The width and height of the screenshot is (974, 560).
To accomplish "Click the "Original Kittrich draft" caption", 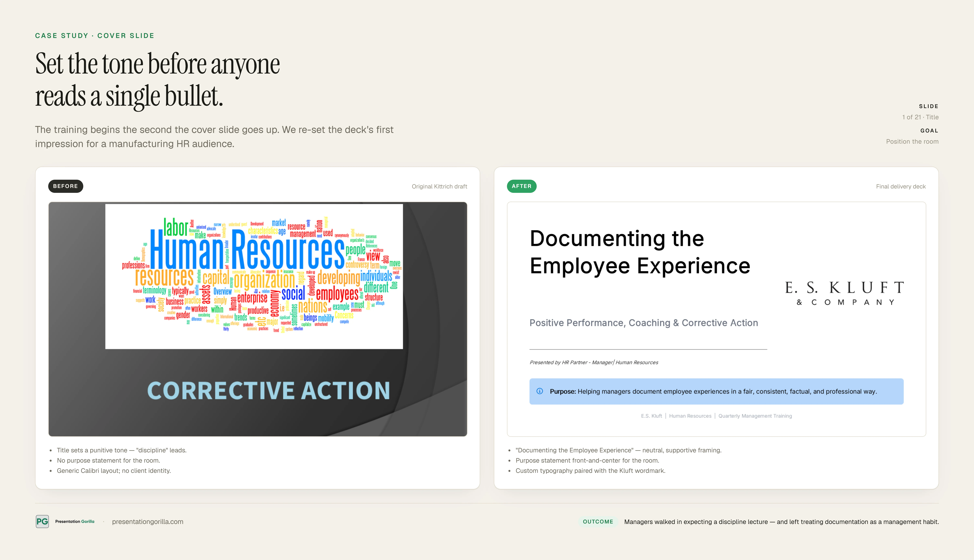I will click(x=439, y=187).
